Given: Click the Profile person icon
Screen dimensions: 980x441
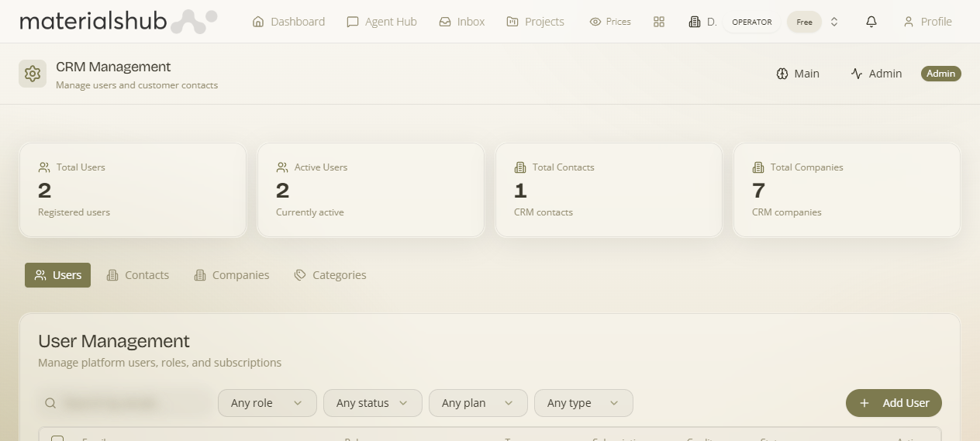Looking at the screenshot, I should [909, 22].
